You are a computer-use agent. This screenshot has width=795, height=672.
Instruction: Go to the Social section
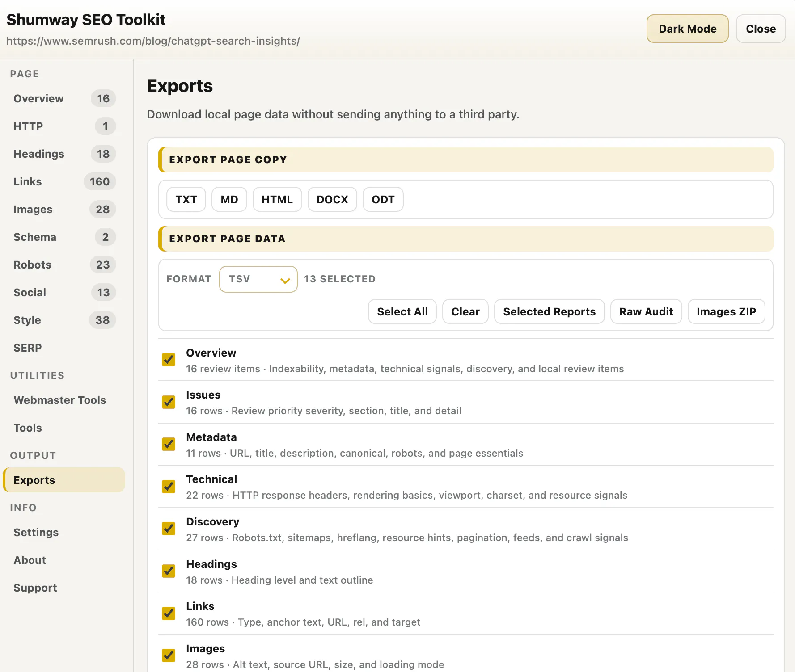point(64,292)
